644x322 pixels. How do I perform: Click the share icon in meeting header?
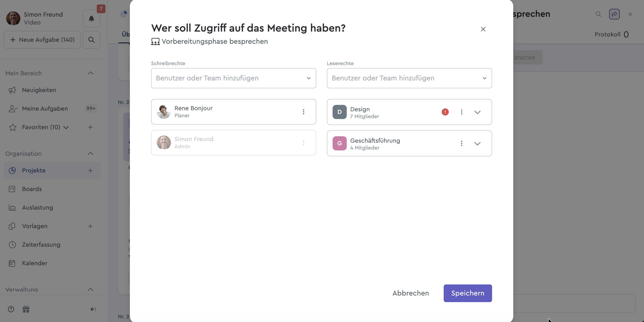[614, 14]
